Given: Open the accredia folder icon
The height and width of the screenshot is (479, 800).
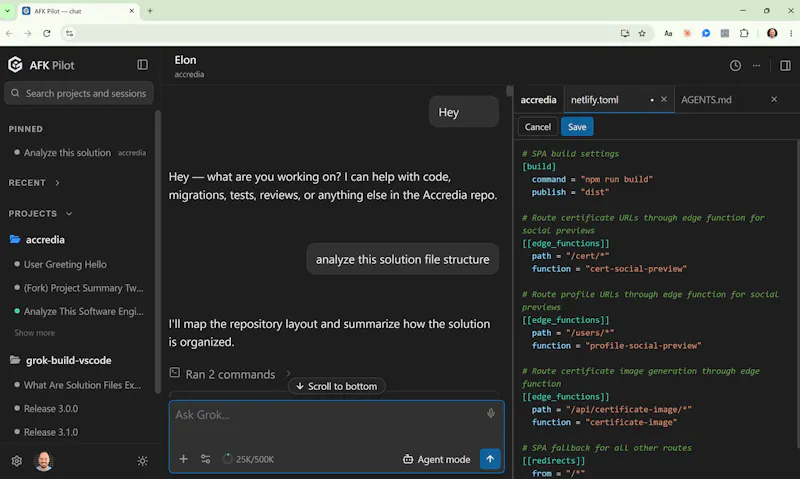Looking at the screenshot, I should pyautogui.click(x=15, y=239).
